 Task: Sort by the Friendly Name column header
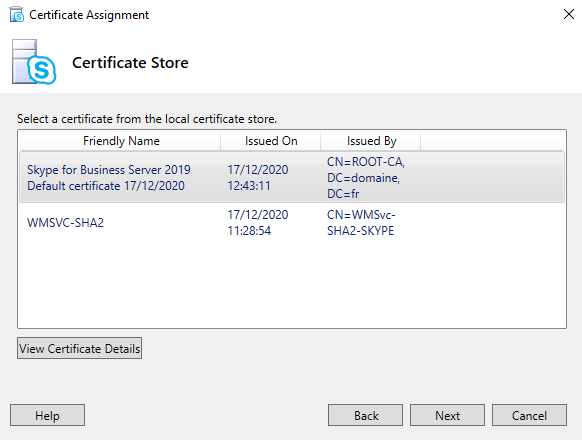[x=121, y=141]
